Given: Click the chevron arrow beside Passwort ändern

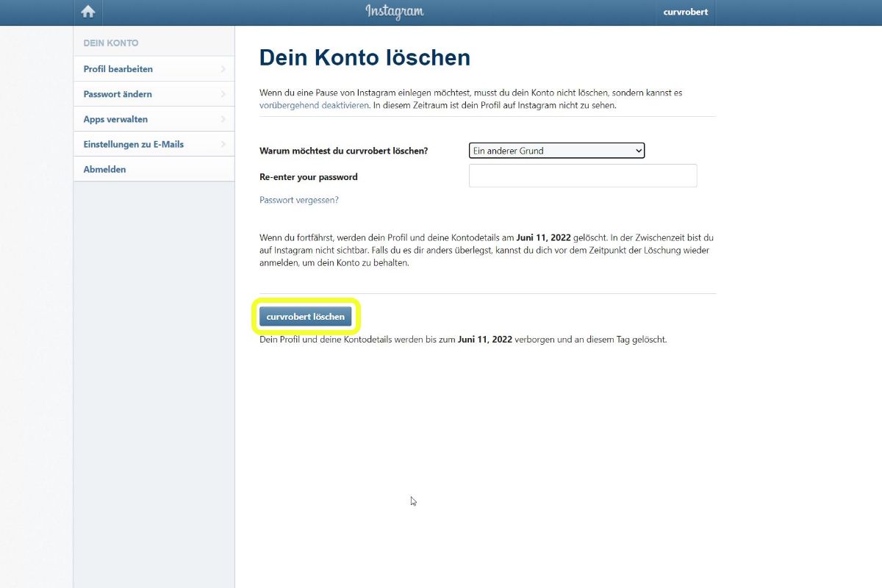Looking at the screenshot, I should pyautogui.click(x=223, y=94).
